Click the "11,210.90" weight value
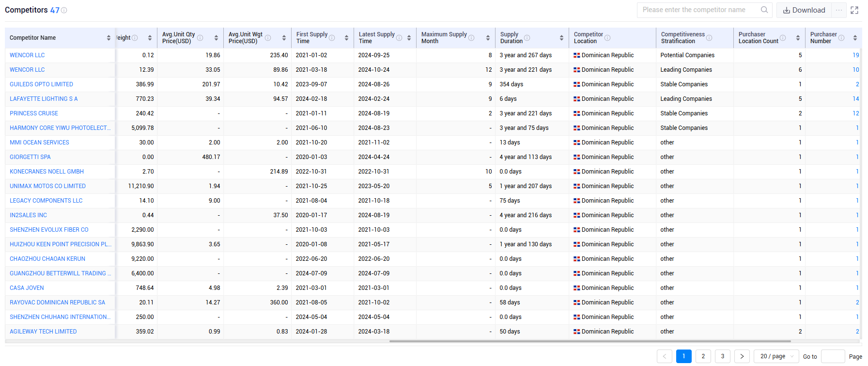868x366 pixels. pyautogui.click(x=141, y=186)
